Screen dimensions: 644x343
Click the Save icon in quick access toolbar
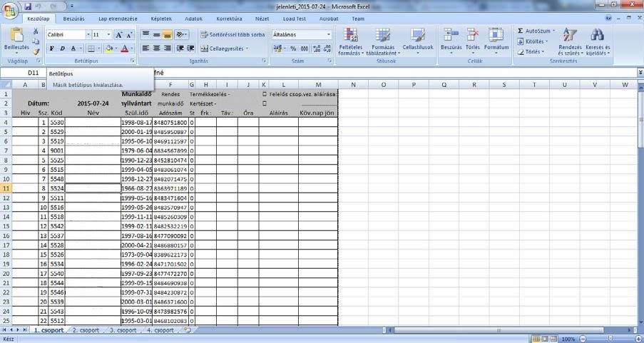pos(27,6)
